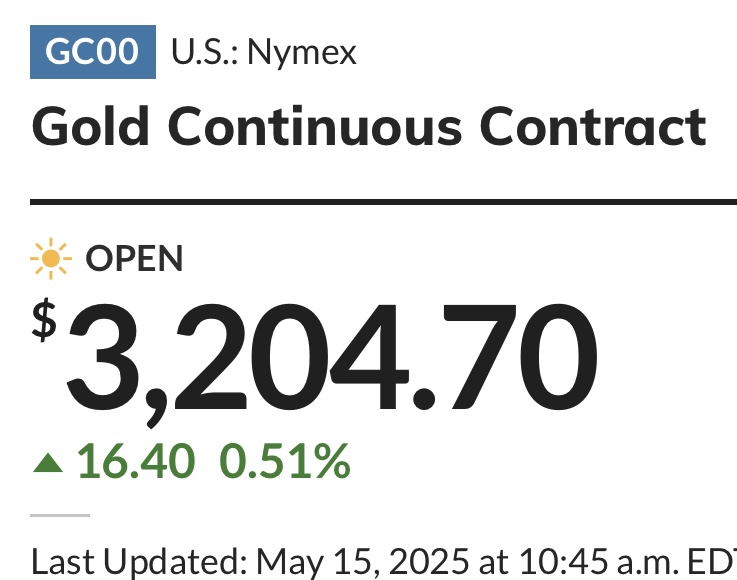This screenshot has height=580, width=737.
Task: Click the green upward triangle arrow
Action: coord(48,462)
